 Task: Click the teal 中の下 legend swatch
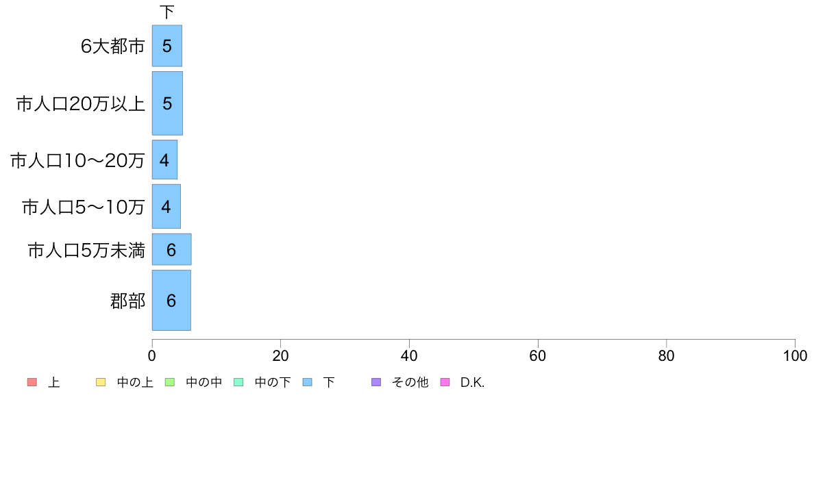[238, 382]
